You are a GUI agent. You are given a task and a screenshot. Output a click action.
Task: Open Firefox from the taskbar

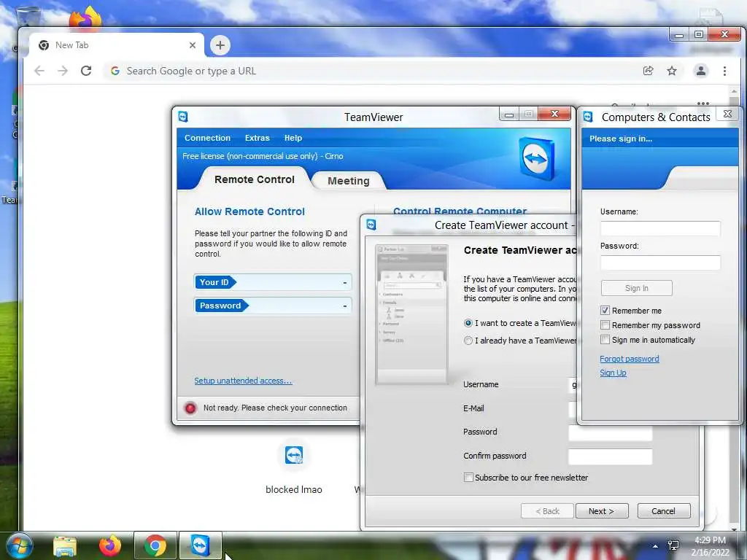tap(110, 545)
